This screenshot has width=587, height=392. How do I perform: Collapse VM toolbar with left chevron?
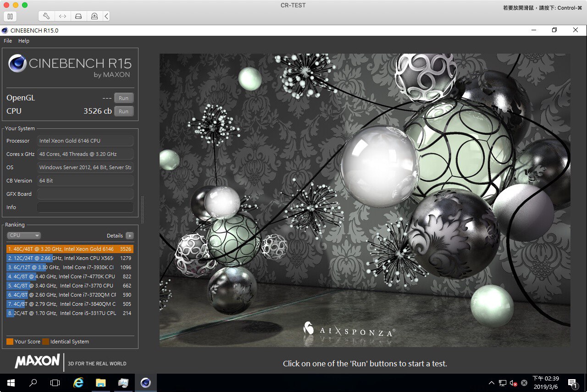106,16
